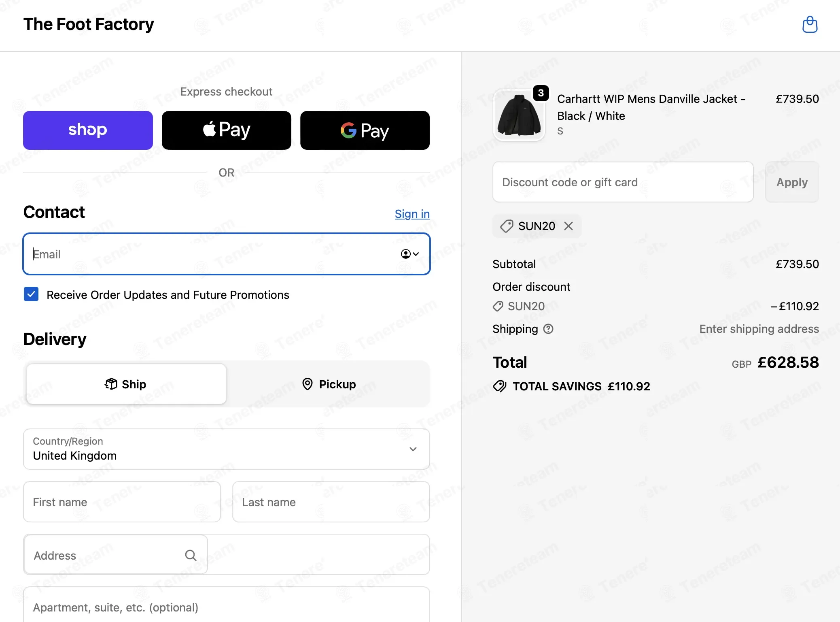Open the email account suggestions icon
This screenshot has height=622, width=840.
[410, 254]
